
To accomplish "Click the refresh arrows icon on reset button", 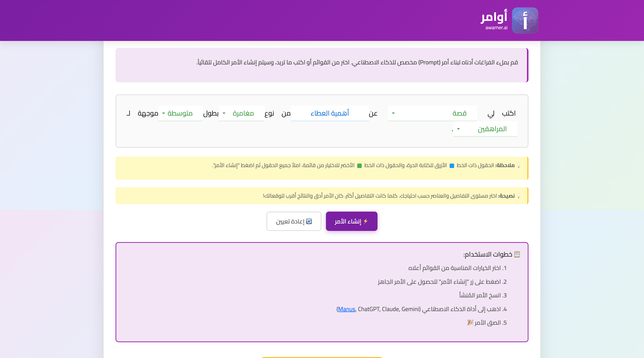I will coord(309,221).
